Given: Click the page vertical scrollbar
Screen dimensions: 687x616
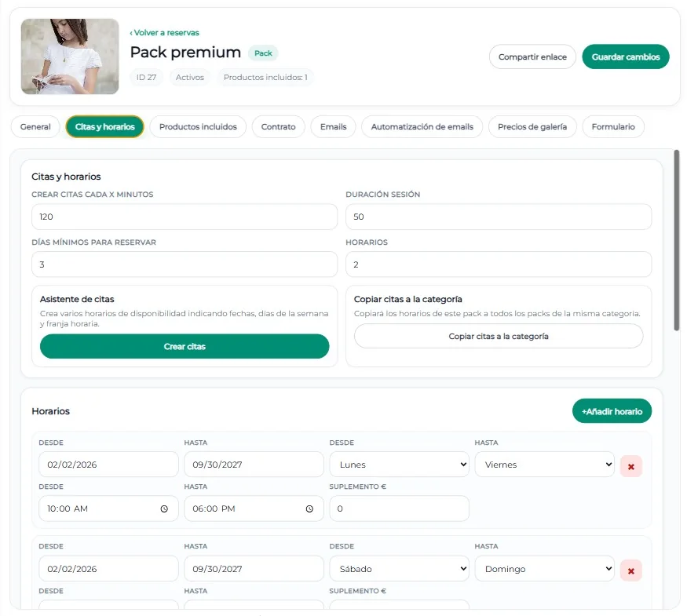Looking at the screenshot, I should click(677, 240).
